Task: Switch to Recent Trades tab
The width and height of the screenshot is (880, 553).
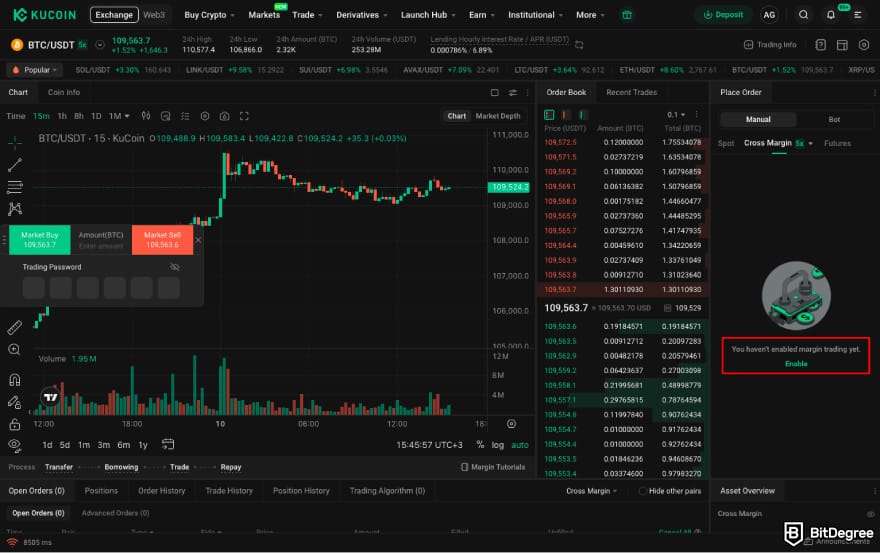Action: [631, 92]
